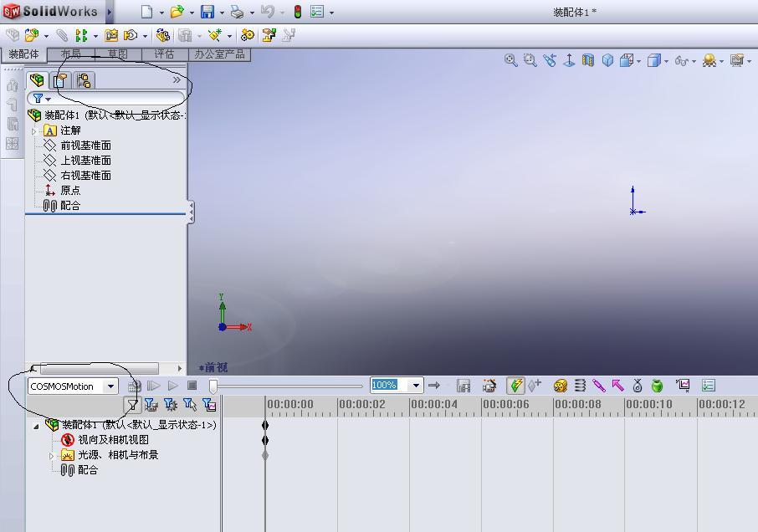Click the Edit Appearance beach ball icon

tap(709, 60)
